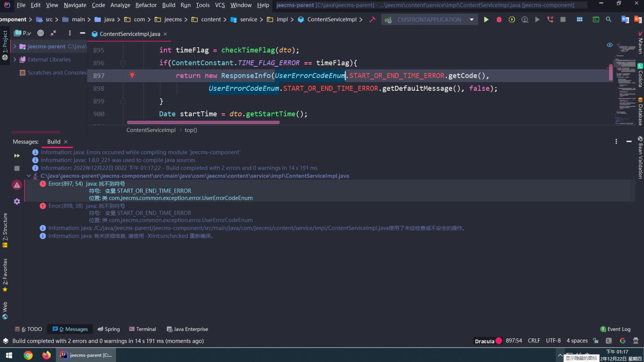
Task: Toggle the file read-only lock in status bar
Action: [596, 341]
